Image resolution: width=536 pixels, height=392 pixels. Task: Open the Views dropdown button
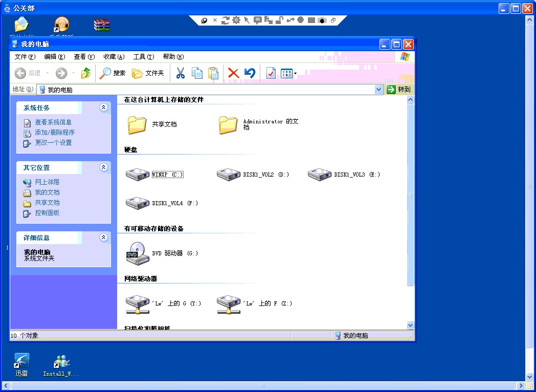coord(288,73)
